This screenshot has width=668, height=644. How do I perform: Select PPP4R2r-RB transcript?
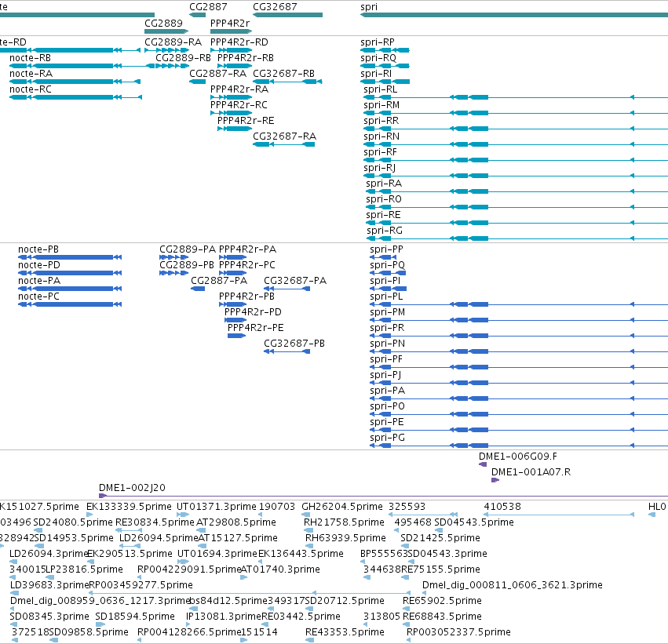coord(235,66)
